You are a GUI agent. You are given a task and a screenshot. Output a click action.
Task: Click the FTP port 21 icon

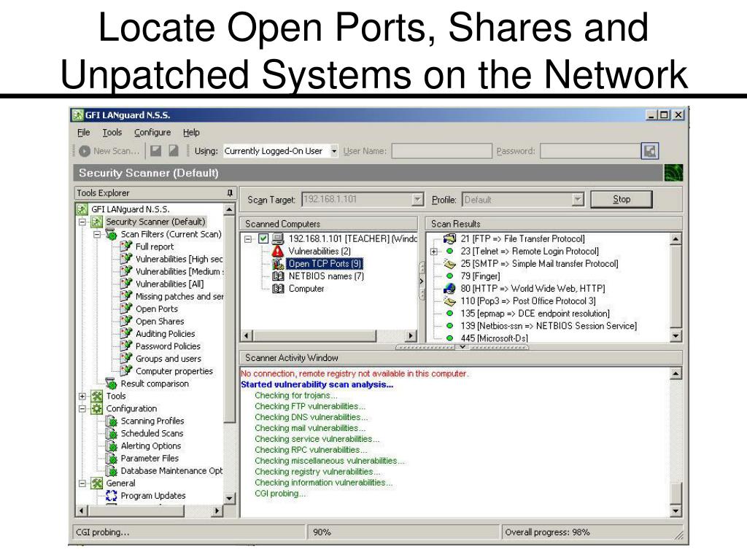tap(449, 238)
